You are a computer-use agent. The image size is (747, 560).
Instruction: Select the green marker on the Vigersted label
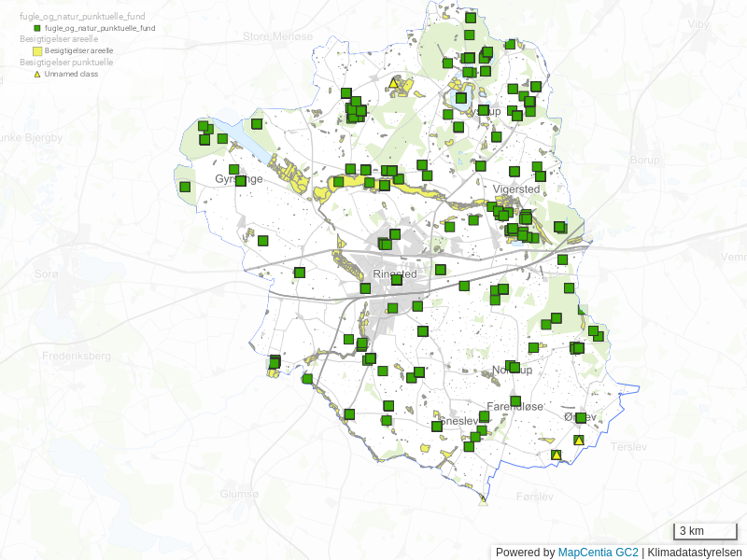pyautogui.click(x=514, y=172)
